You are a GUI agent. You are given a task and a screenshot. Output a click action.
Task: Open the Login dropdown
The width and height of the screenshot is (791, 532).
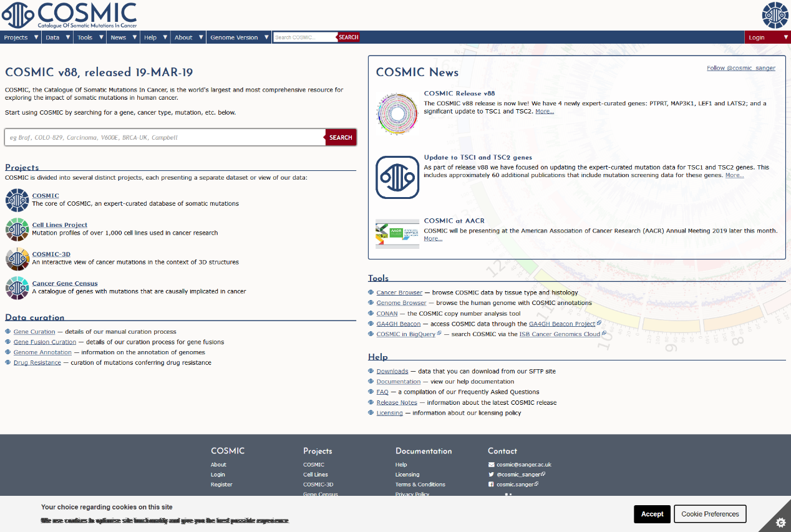pos(767,37)
